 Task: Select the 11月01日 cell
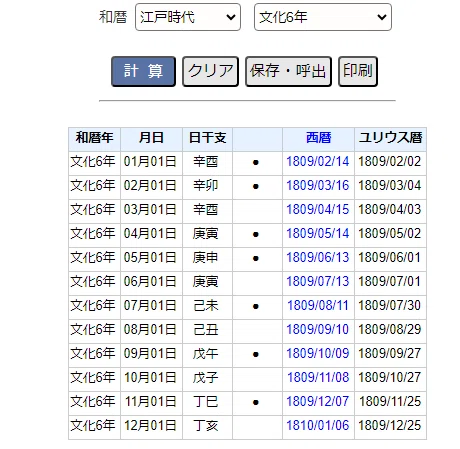point(151,402)
